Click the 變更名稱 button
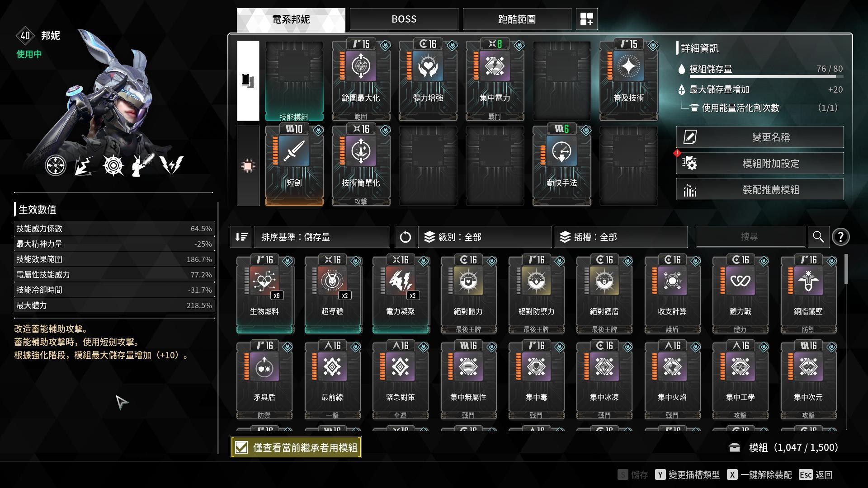Screen dimensions: 868x488 pyautogui.click(x=759, y=137)
